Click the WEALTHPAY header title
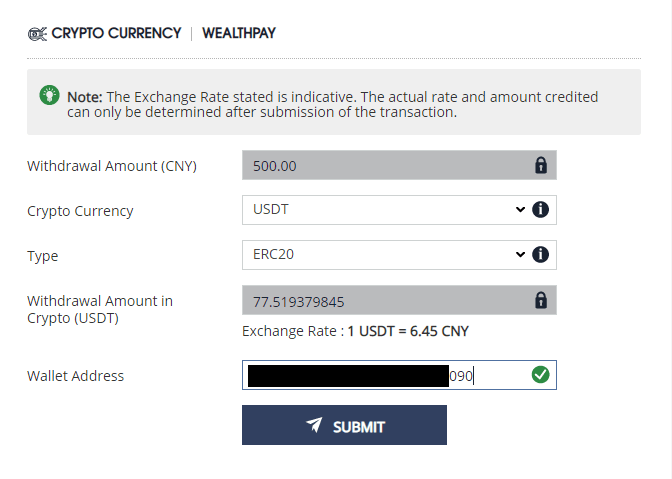 click(x=239, y=34)
